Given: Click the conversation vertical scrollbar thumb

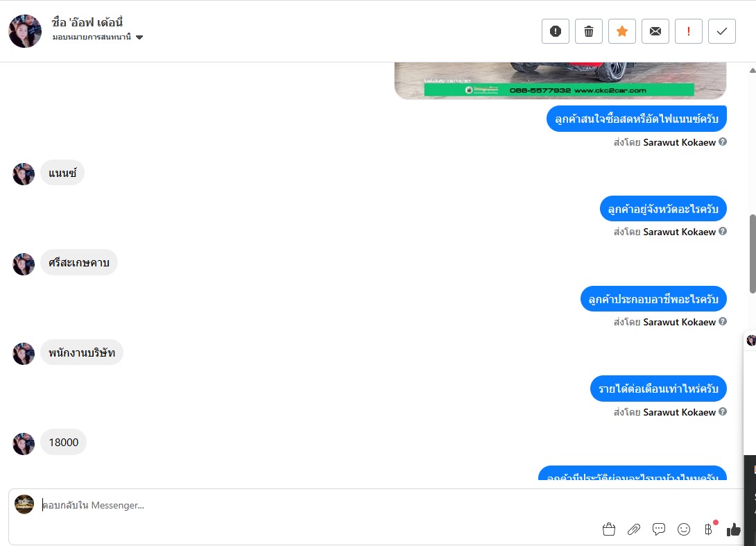Looking at the screenshot, I should (x=753, y=253).
